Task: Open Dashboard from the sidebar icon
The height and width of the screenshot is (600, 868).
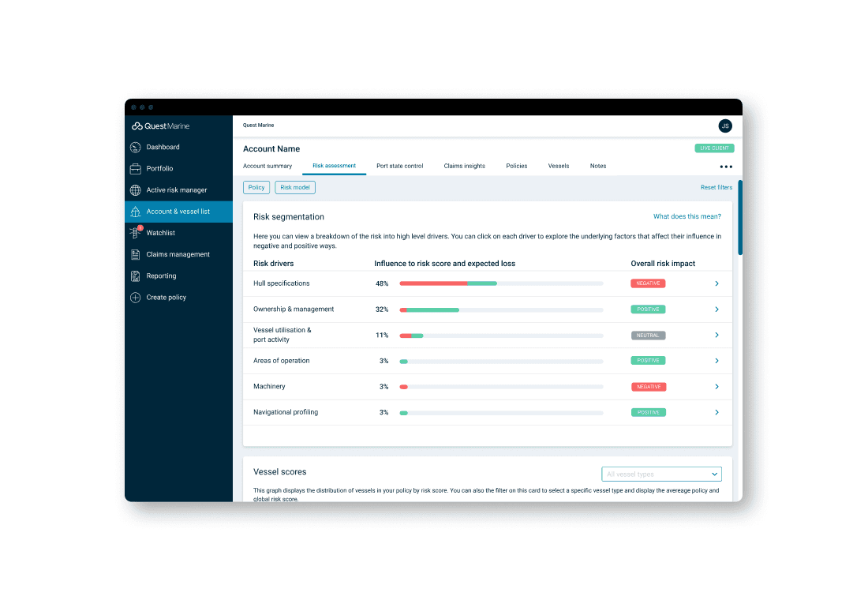Action: pos(135,148)
